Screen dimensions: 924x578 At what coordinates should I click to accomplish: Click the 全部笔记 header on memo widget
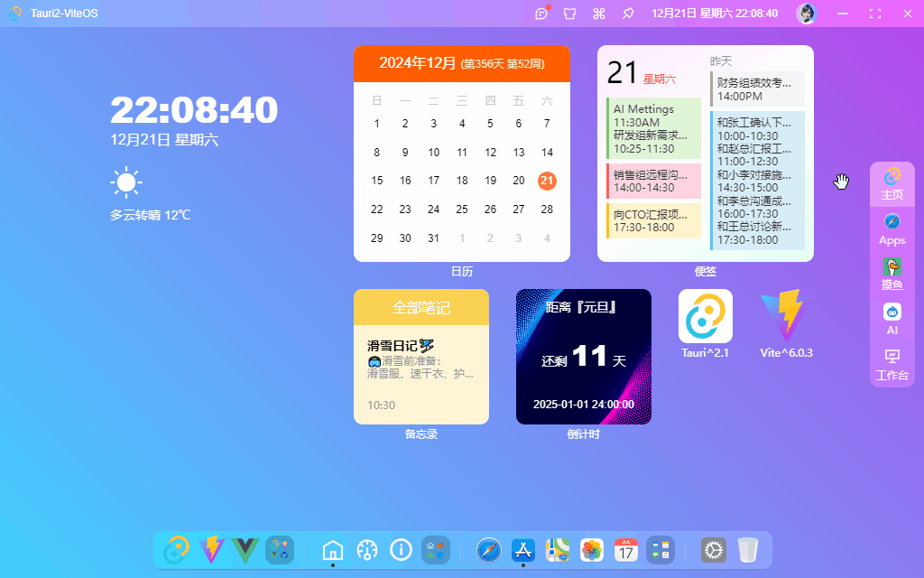tap(421, 307)
